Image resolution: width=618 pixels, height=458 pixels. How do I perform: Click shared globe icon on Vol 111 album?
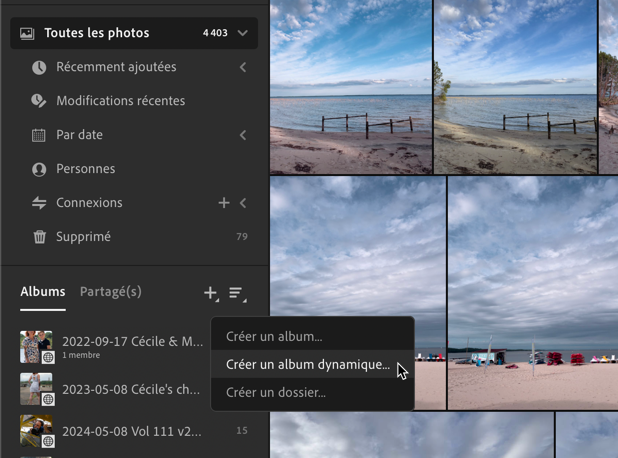coord(48,441)
